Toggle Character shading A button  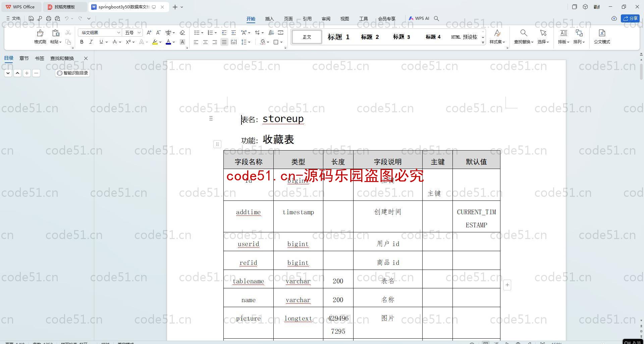coord(182,42)
